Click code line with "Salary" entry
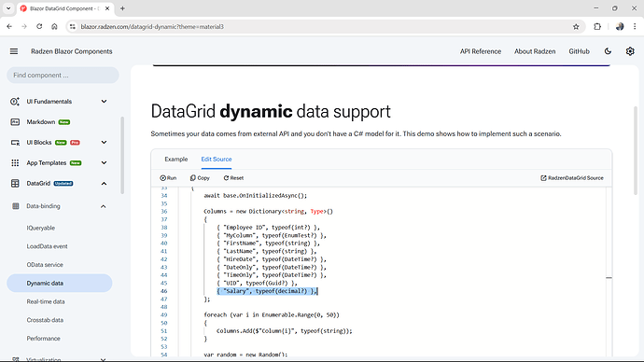 pos(267,291)
